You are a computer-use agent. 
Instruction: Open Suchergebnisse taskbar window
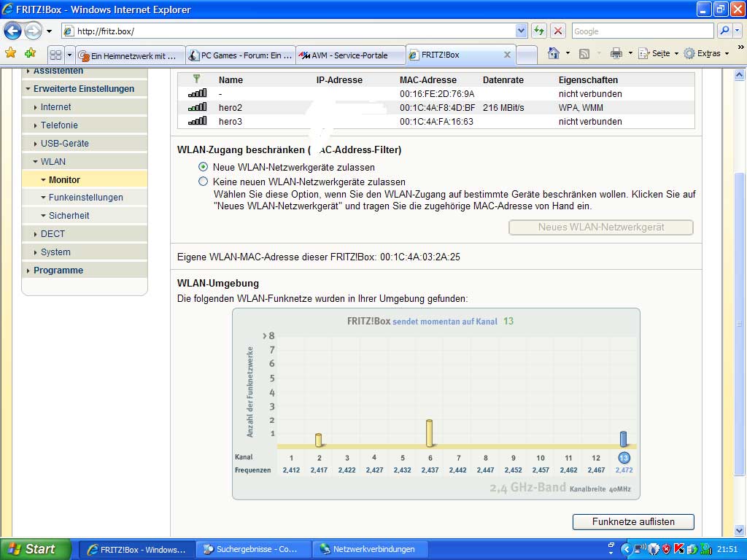pyautogui.click(x=253, y=549)
